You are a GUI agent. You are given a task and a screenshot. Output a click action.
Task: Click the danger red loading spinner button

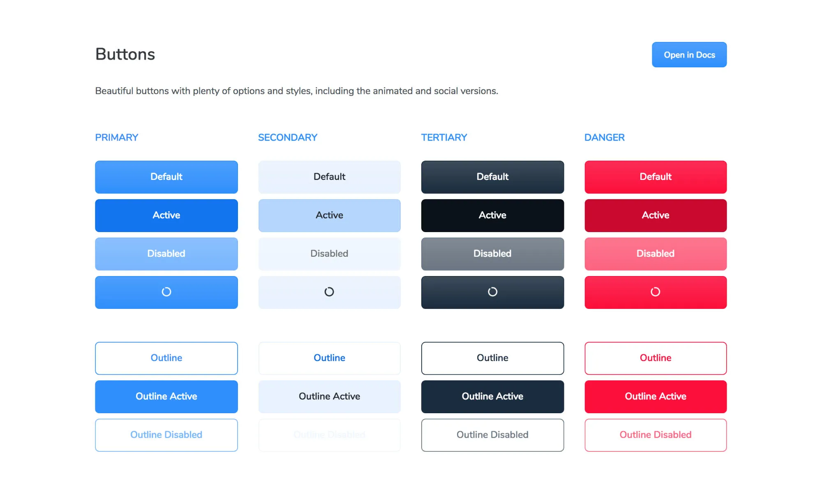pyautogui.click(x=656, y=292)
